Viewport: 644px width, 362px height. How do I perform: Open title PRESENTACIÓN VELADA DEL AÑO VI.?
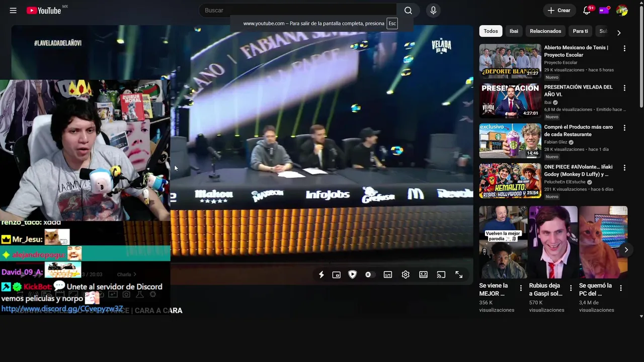tap(578, 90)
